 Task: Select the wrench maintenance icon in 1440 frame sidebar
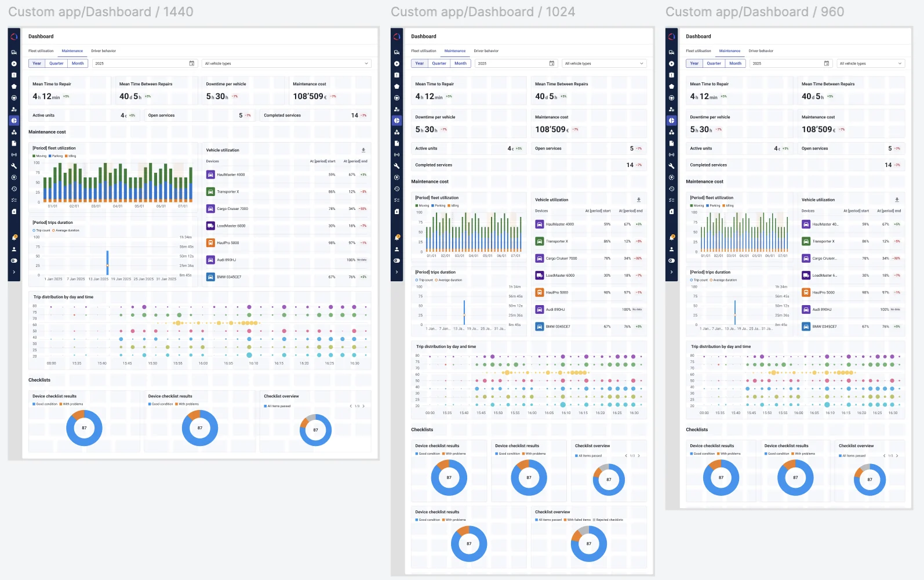point(14,166)
